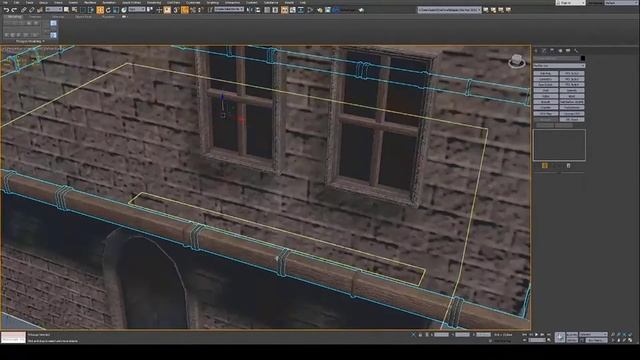Open the selection filter dropdown
Screen dimensions: 640x360
[x=53, y=9]
